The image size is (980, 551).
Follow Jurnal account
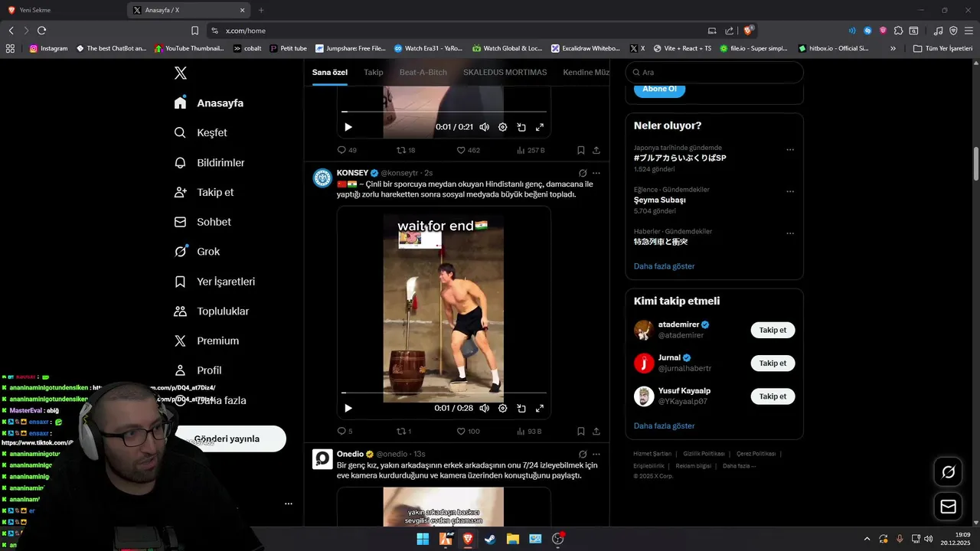(773, 363)
